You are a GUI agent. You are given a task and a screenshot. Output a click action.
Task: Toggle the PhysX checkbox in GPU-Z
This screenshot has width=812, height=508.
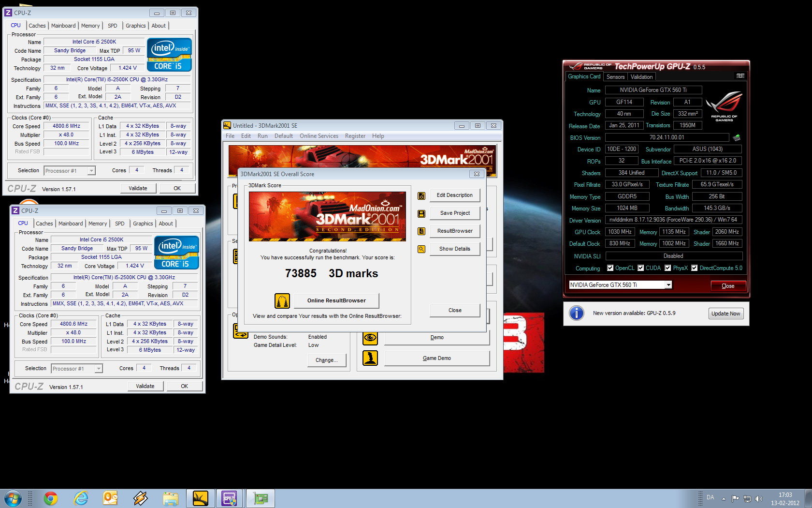coord(668,268)
